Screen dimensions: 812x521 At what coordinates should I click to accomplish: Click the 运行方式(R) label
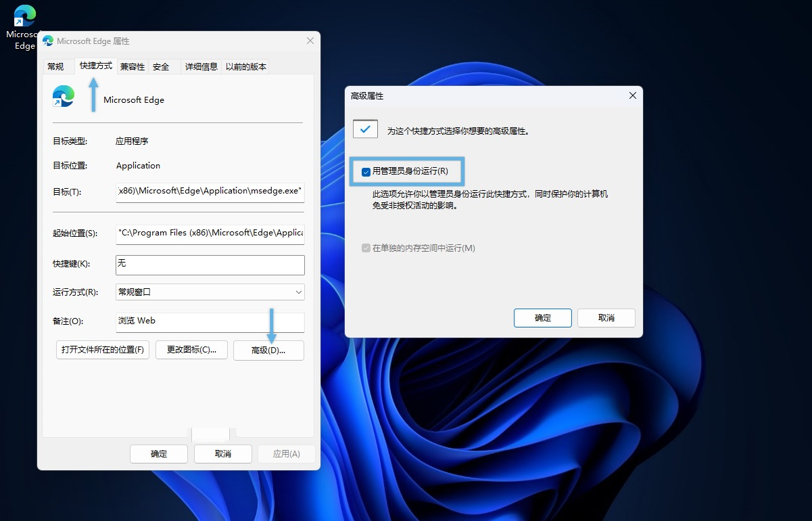click(x=76, y=292)
